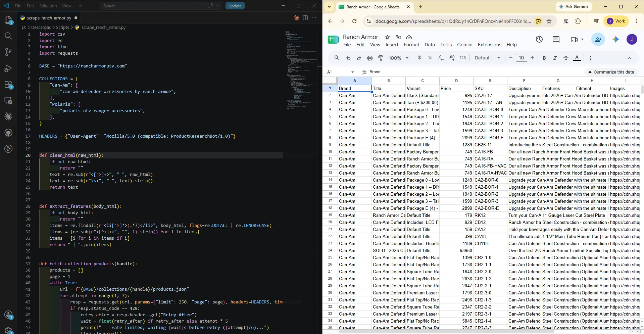Select the Paint format tool in Sheets
Viewport: 644px width, 334px height.
[x=381, y=58]
